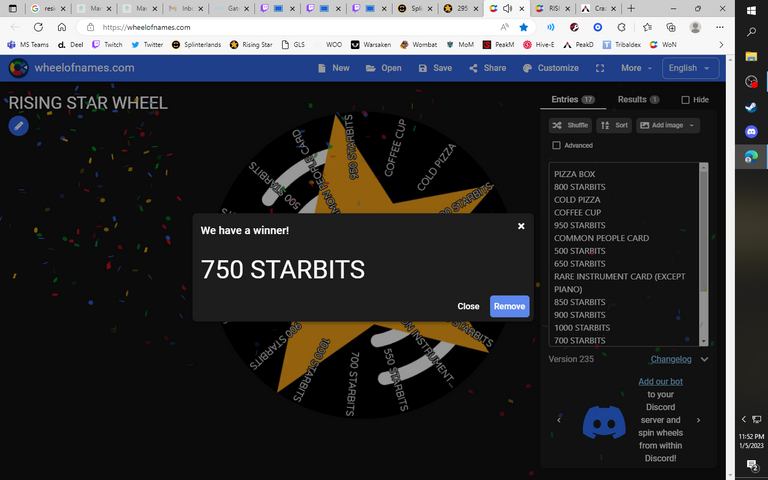This screenshot has height=480, width=768.
Task: Click the Close button in dialog
Action: pos(468,306)
